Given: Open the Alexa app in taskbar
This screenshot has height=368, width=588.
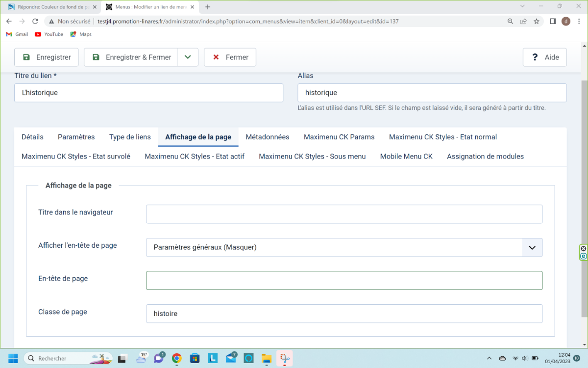Looking at the screenshot, I should point(248,358).
